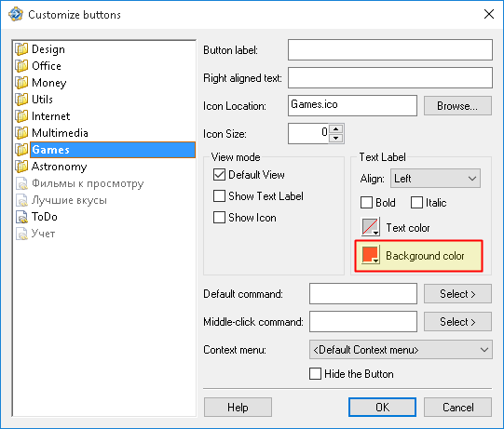Uncheck the Default View checkbox
Viewport: 504px width, 429px height.
tap(219, 175)
